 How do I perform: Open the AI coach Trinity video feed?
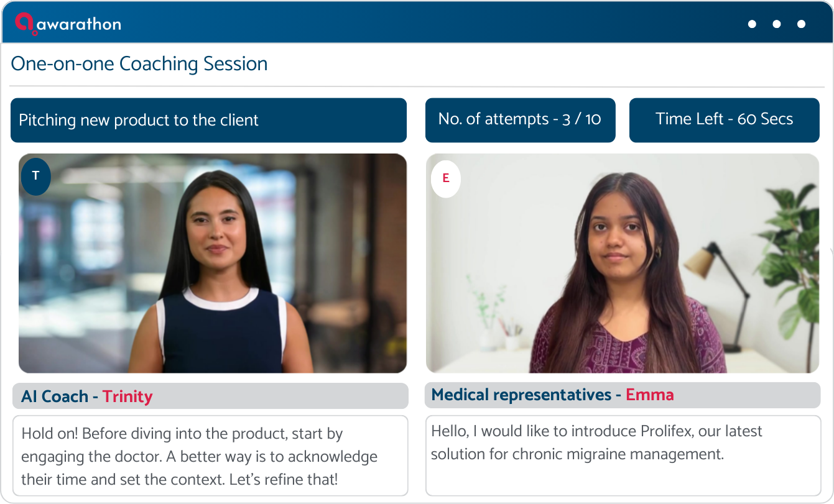[x=213, y=263]
